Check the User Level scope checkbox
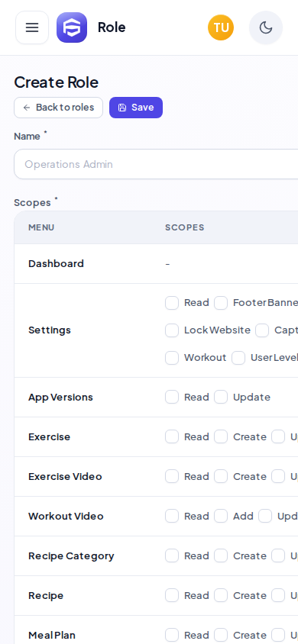 [x=238, y=358]
